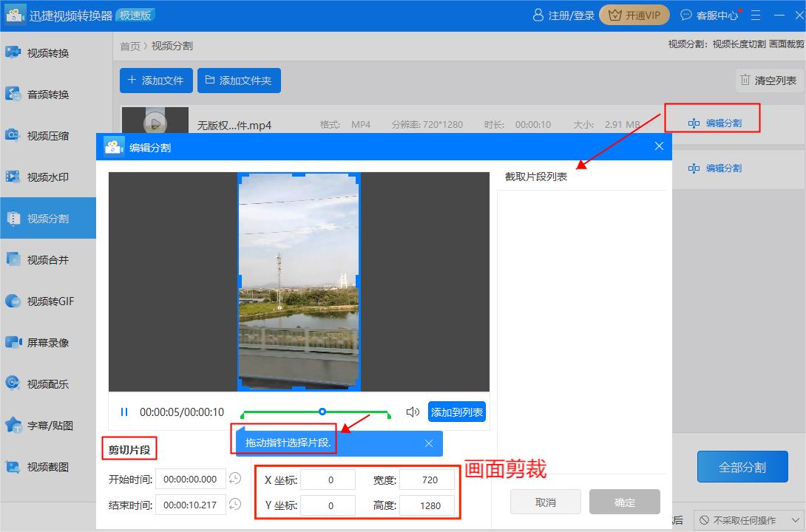
Task: Reset the 开始时间 with the clock icon
Action: (234, 479)
